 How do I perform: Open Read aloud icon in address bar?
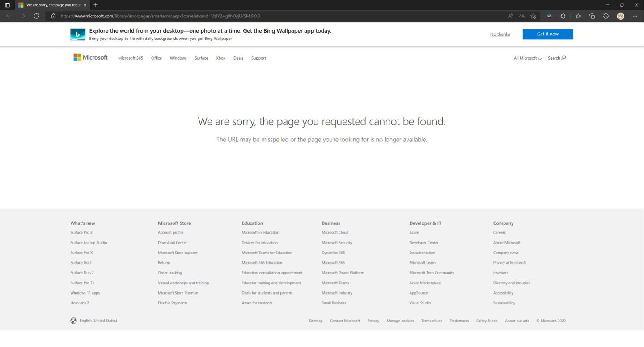click(510, 16)
